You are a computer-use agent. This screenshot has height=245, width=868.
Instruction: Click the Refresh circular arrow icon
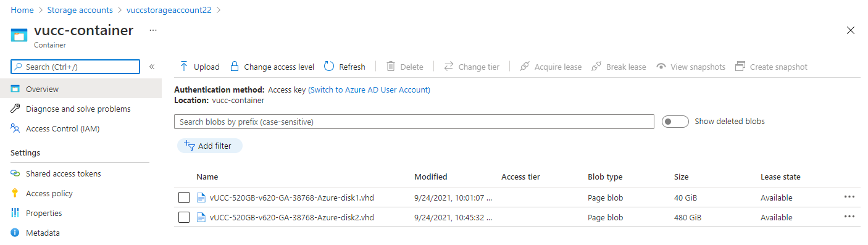pos(329,66)
